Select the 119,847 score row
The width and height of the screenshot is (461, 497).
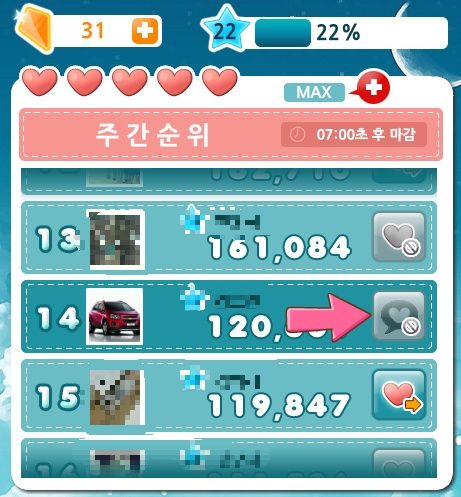[x=229, y=395]
